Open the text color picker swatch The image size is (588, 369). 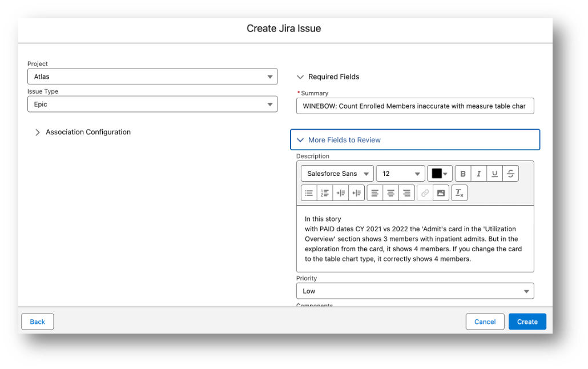pyautogui.click(x=440, y=174)
